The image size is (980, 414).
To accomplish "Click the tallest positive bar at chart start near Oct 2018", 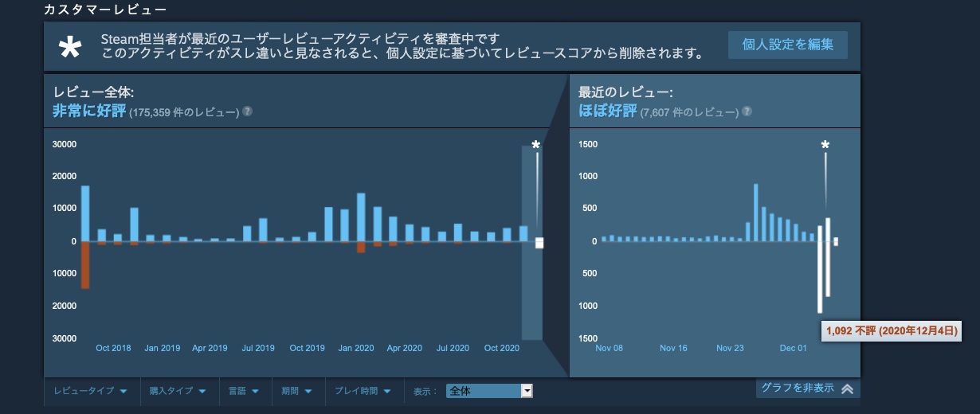I will coord(85,213).
